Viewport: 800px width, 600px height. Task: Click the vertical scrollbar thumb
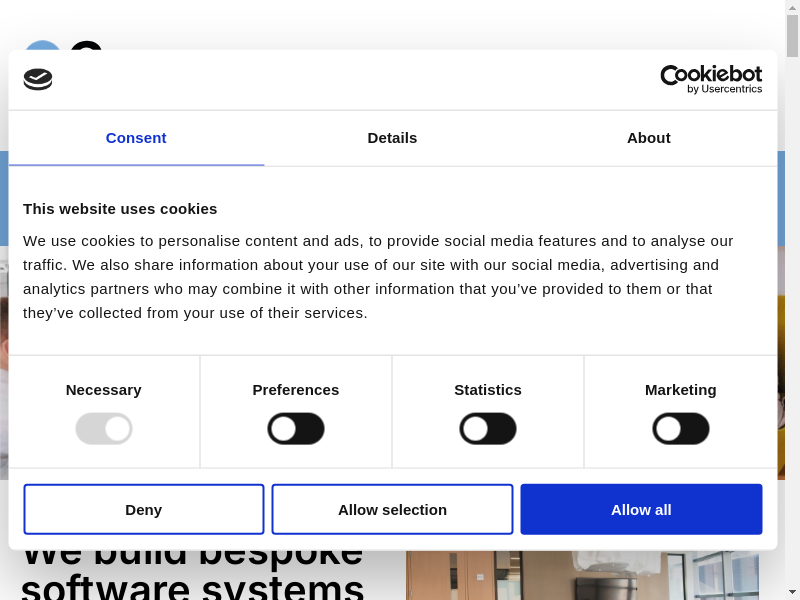792,36
